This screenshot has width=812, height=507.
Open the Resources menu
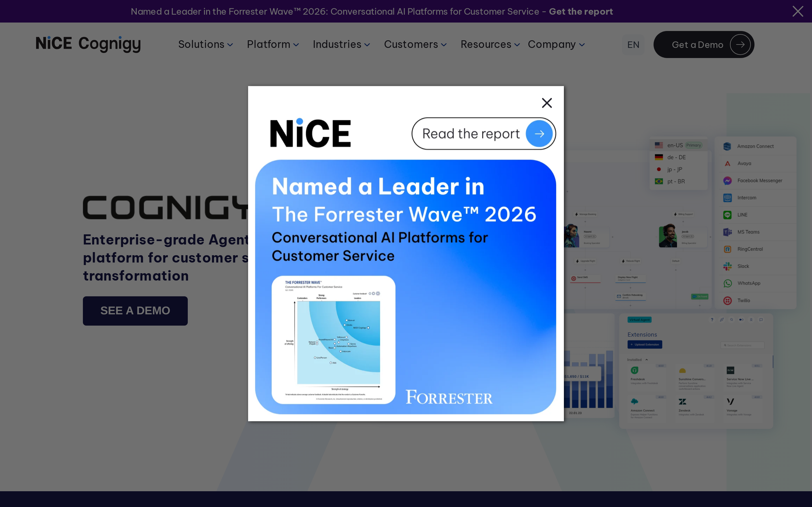[490, 44]
